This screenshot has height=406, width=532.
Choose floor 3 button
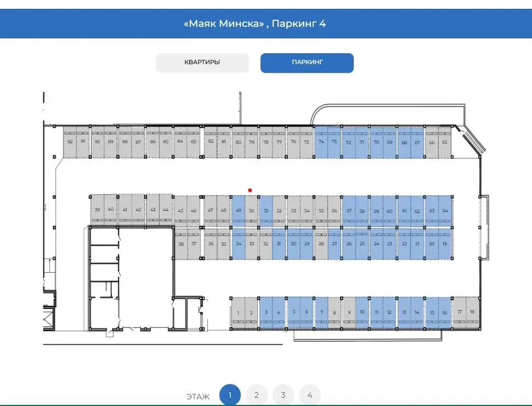click(283, 395)
